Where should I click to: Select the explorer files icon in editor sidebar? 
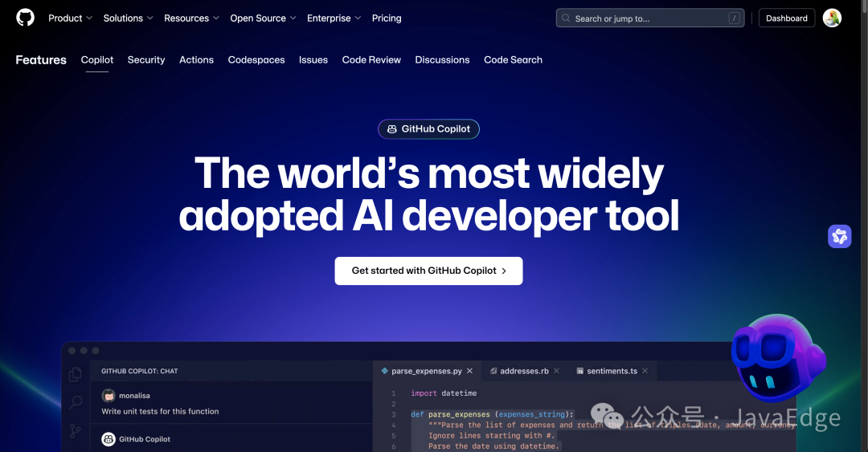point(76,375)
